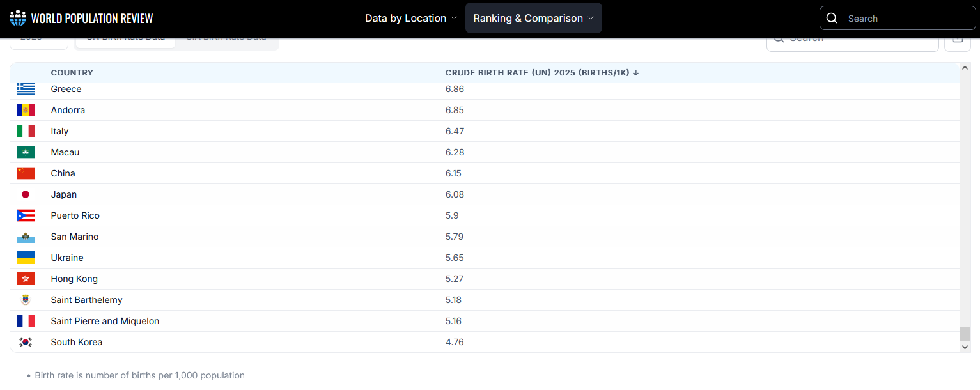Click the 5.16 birth rate value
Screen dimensions: 980x390
tap(453, 321)
